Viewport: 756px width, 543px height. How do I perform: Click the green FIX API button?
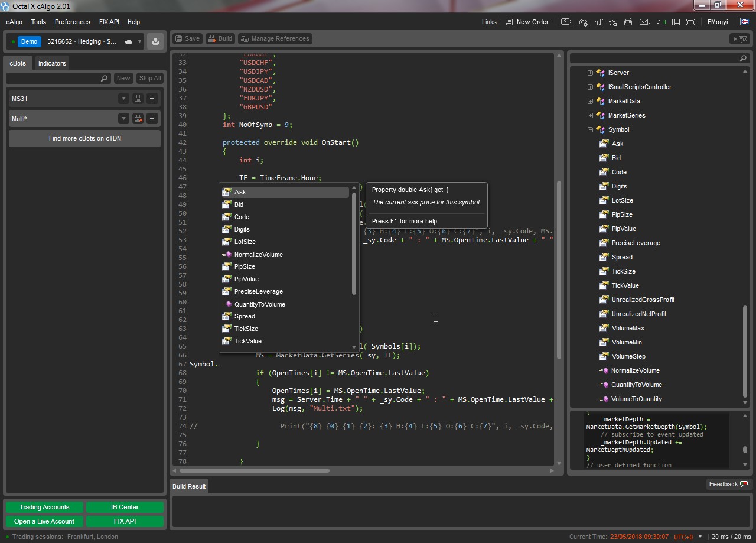(x=125, y=521)
